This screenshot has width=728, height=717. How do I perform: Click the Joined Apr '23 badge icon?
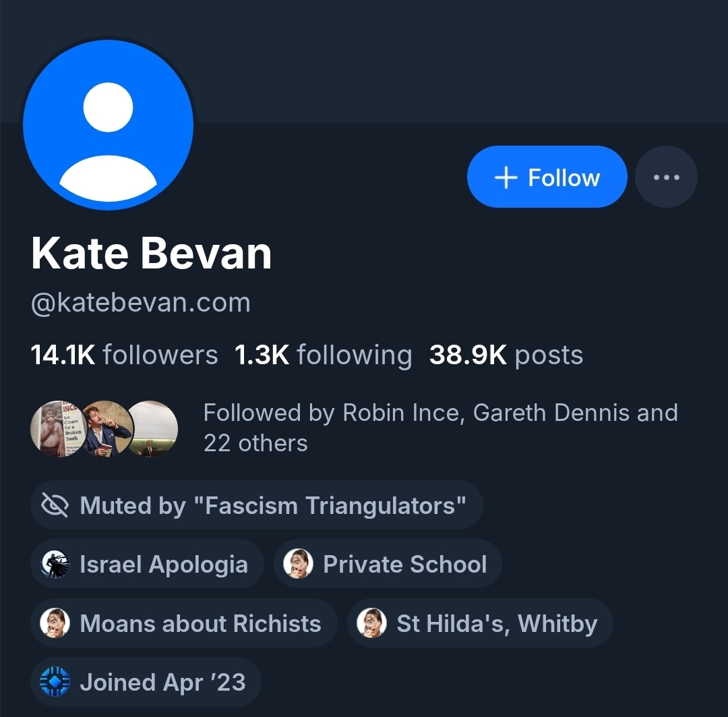tap(55, 682)
